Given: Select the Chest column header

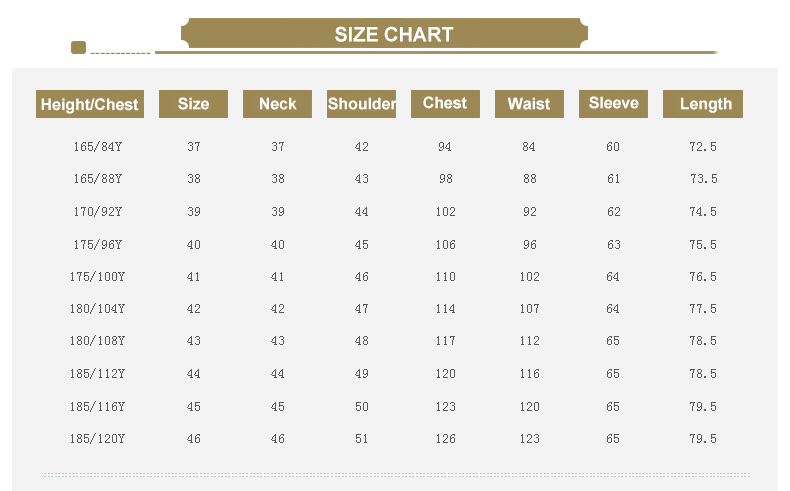Looking at the screenshot, I should [x=445, y=104].
